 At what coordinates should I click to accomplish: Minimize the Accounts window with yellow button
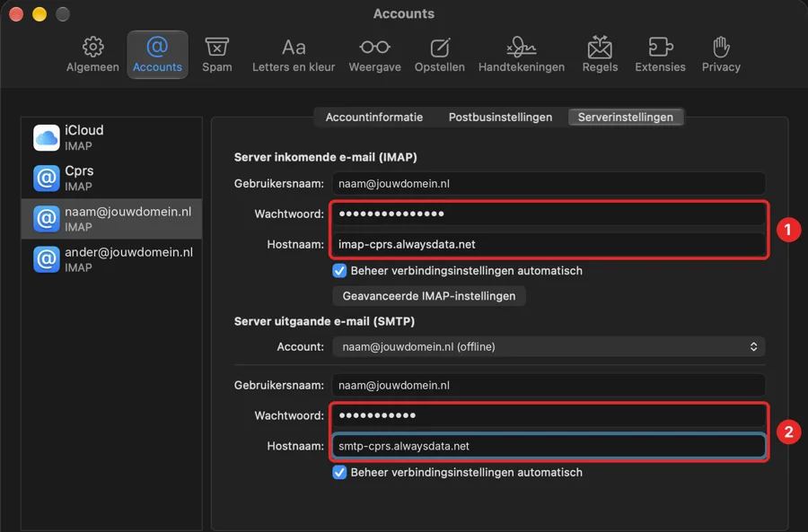click(x=40, y=13)
